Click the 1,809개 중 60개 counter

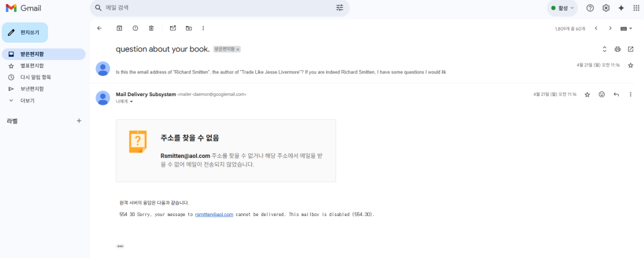(569, 29)
